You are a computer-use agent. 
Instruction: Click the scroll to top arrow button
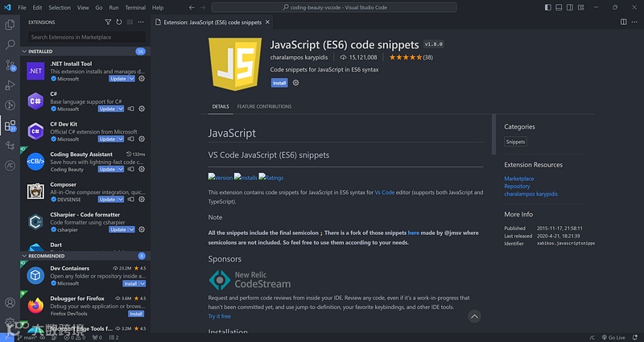[474, 316]
